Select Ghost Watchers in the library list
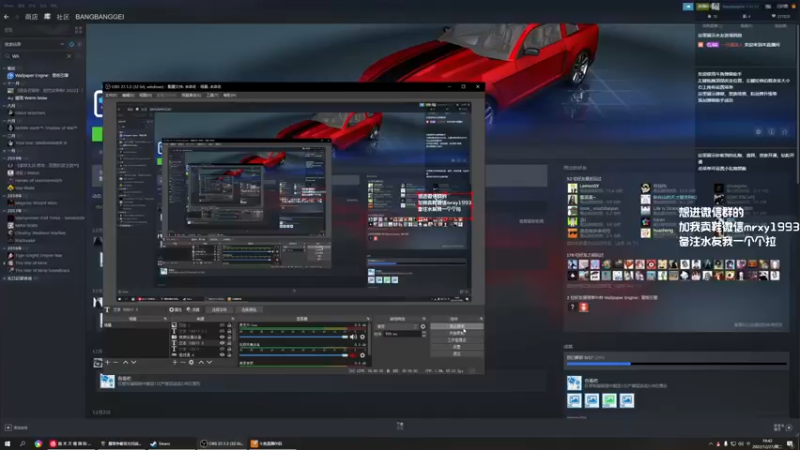 [x=30, y=113]
